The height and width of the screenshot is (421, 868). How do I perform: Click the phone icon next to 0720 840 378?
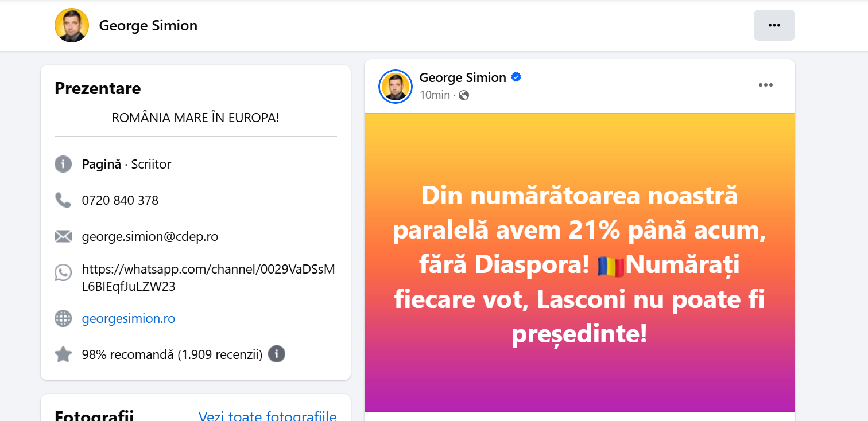pos(63,200)
